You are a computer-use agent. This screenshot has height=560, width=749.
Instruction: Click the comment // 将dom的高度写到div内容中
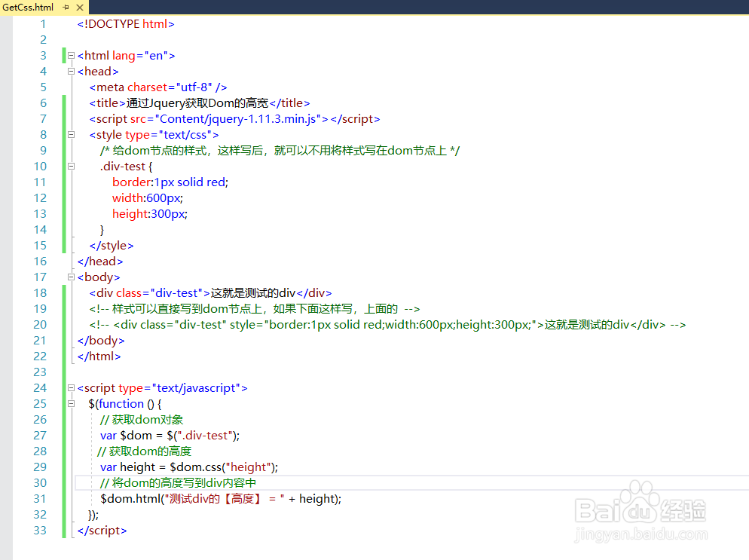click(178, 483)
